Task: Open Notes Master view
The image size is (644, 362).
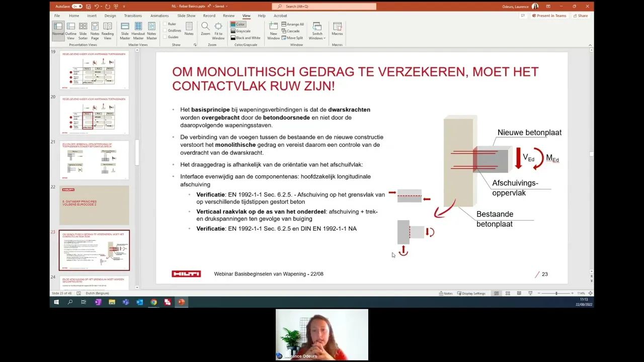Action: [x=151, y=31]
